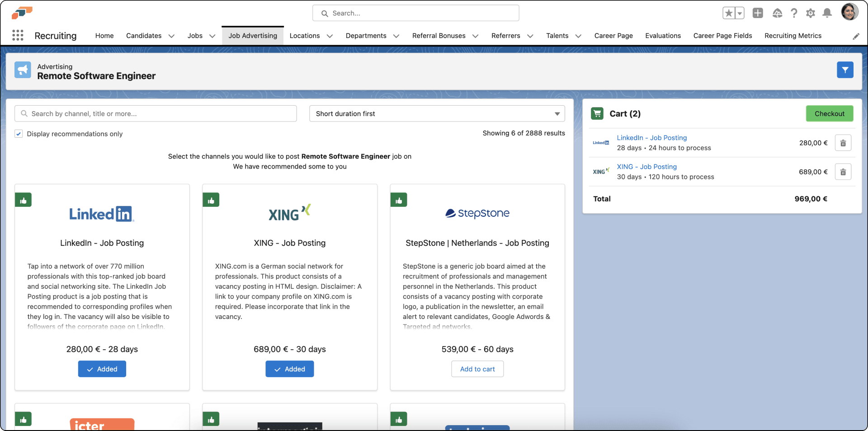Click the thumbs-up badge on XING card

pos(211,200)
